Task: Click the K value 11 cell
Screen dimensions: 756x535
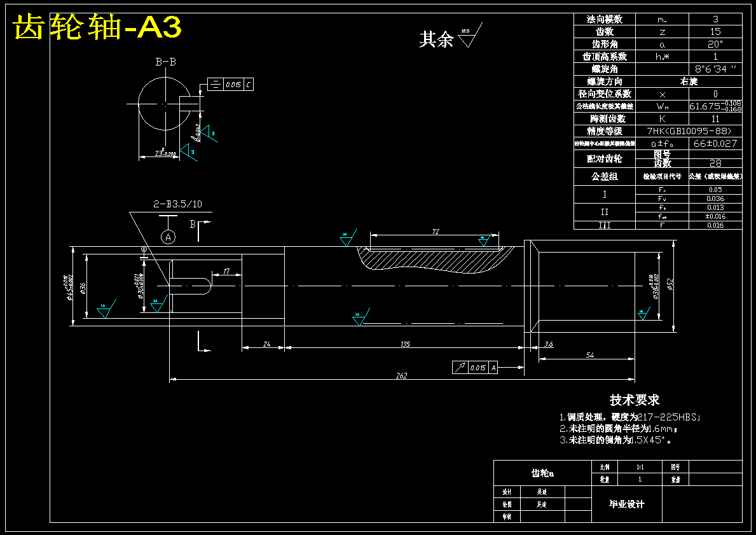Action: [x=715, y=119]
